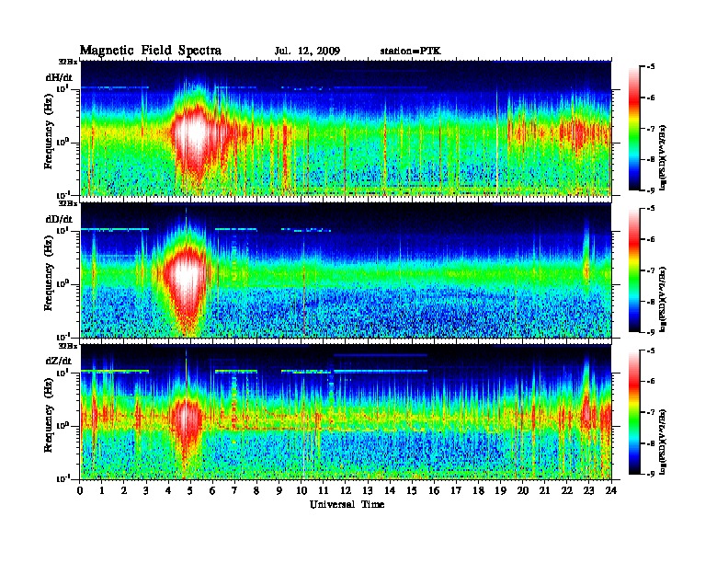Click hour tick label 12 on the time axis
Viewport: 728px width, 563px height.
point(346,490)
